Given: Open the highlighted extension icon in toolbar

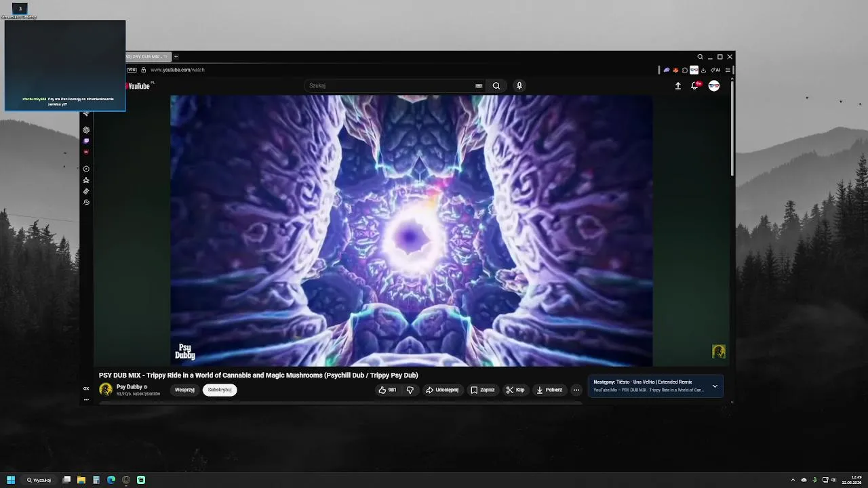Looking at the screenshot, I should point(694,70).
